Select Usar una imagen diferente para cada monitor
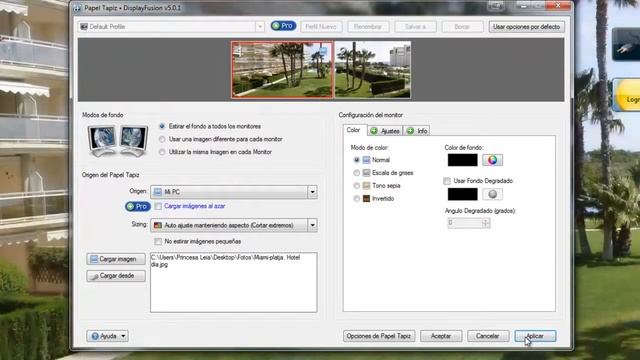The width and height of the screenshot is (640, 360). coord(162,140)
